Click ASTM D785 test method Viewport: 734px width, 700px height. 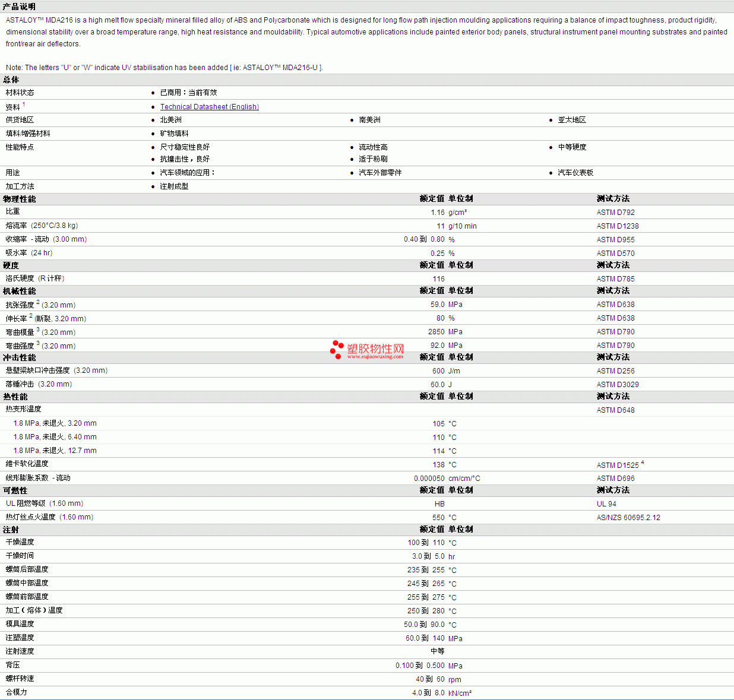(x=616, y=279)
